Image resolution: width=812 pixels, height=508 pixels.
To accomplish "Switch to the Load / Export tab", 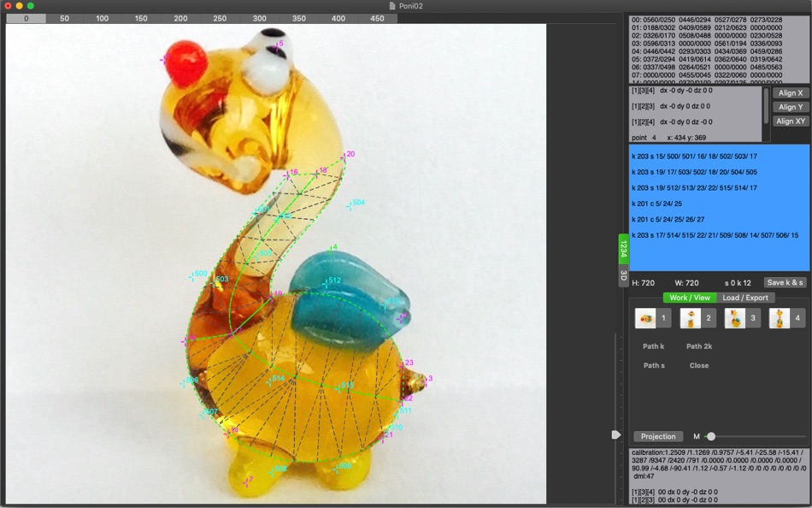I will (x=745, y=298).
